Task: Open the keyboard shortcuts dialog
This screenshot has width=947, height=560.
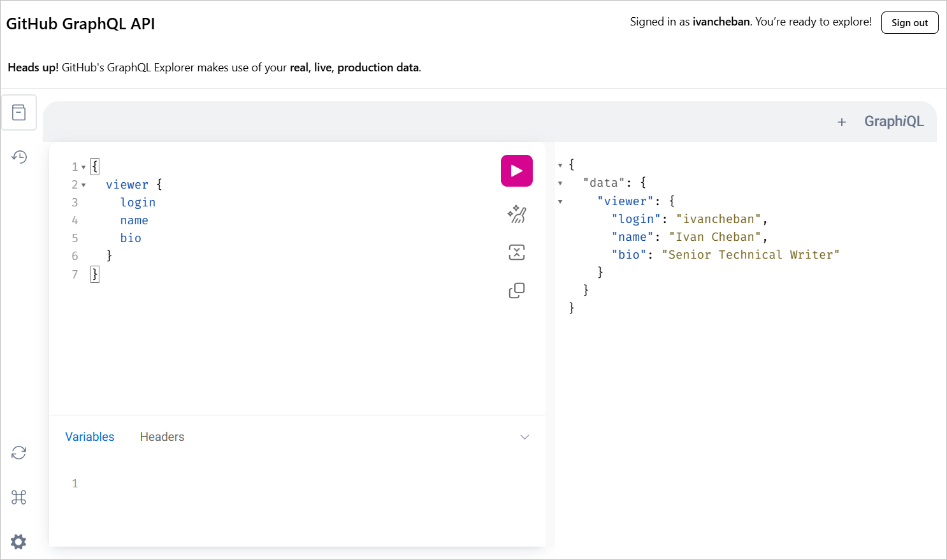Action: pos(18,497)
